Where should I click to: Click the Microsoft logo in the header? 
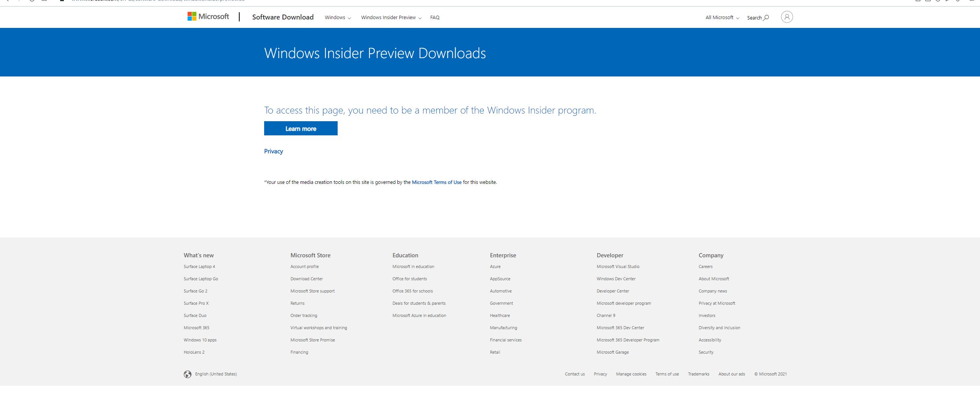pos(208,16)
